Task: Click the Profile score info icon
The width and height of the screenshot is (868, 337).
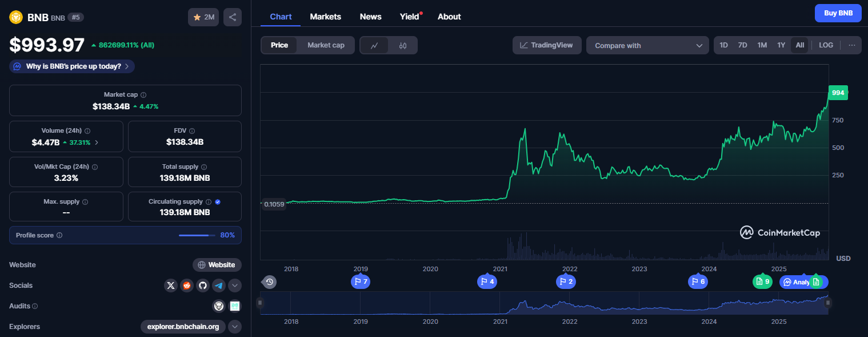Action: tap(59, 235)
